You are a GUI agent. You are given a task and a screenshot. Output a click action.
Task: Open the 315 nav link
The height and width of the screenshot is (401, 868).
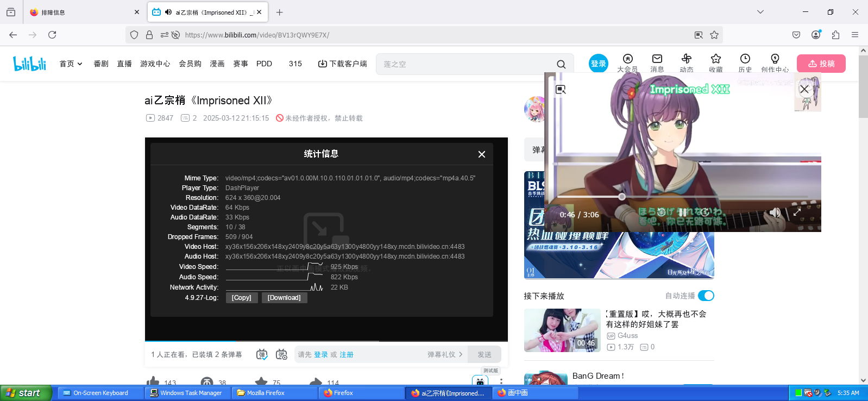[295, 64]
